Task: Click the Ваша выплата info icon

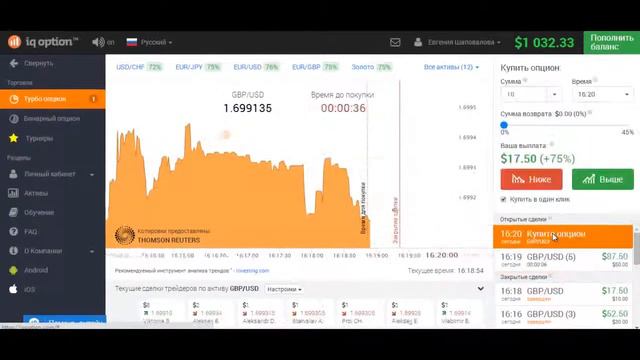Action: coord(552,144)
